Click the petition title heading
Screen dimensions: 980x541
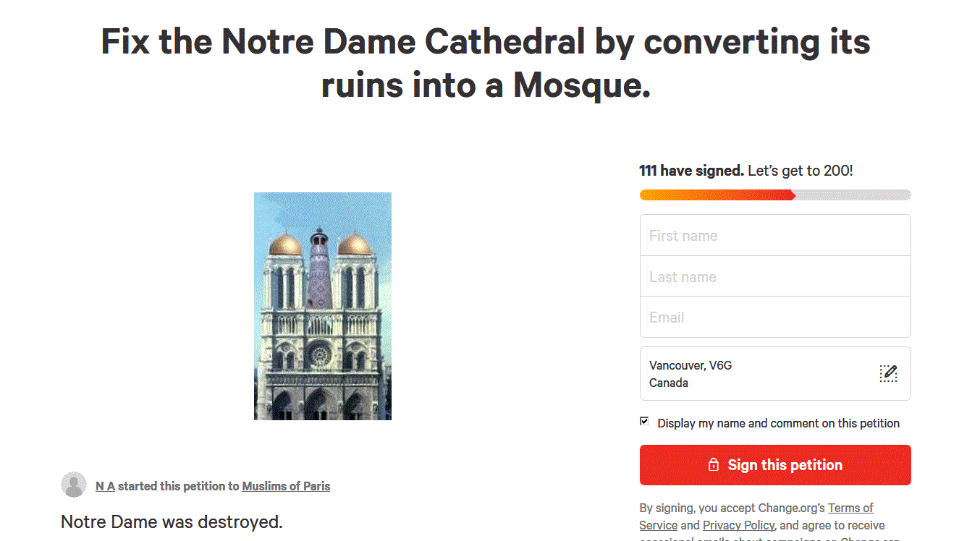pos(485,64)
